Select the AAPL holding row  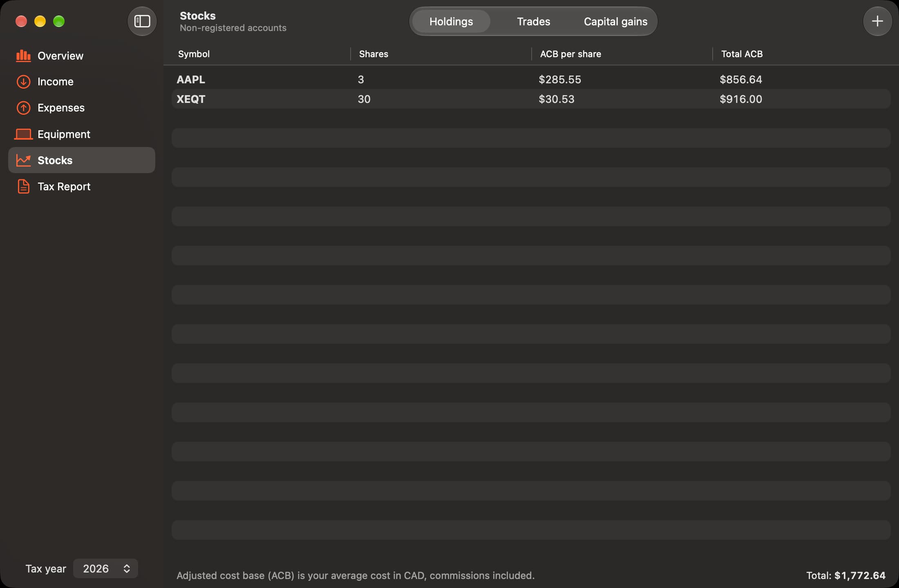tap(531, 79)
